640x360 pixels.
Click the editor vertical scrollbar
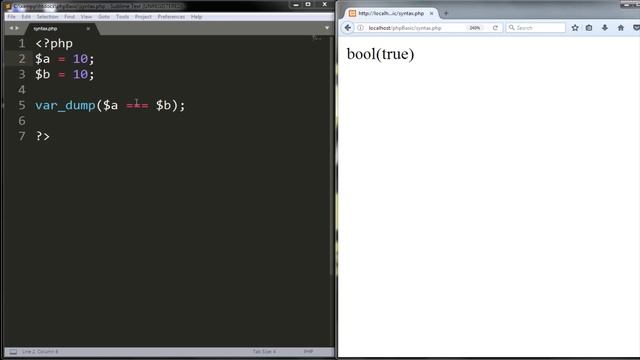[x=331, y=155]
